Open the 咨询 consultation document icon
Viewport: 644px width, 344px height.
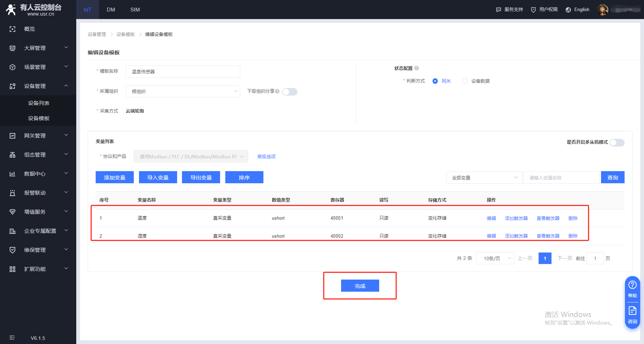coord(632,311)
